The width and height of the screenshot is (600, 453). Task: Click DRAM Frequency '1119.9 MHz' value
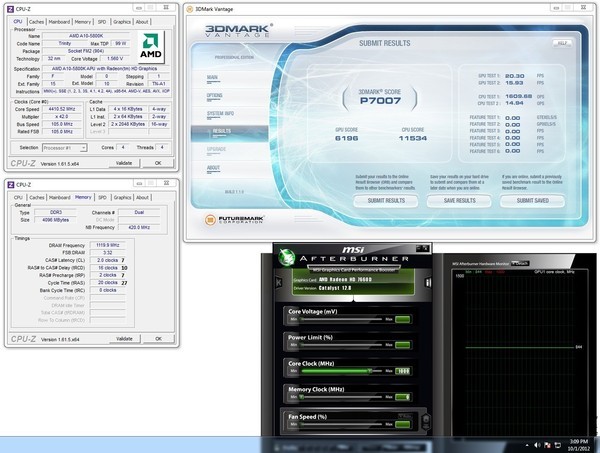pos(108,245)
